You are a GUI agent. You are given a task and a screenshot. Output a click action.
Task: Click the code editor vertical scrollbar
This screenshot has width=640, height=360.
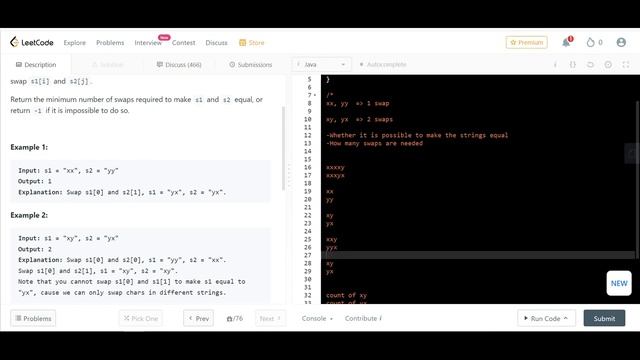[x=637, y=180]
